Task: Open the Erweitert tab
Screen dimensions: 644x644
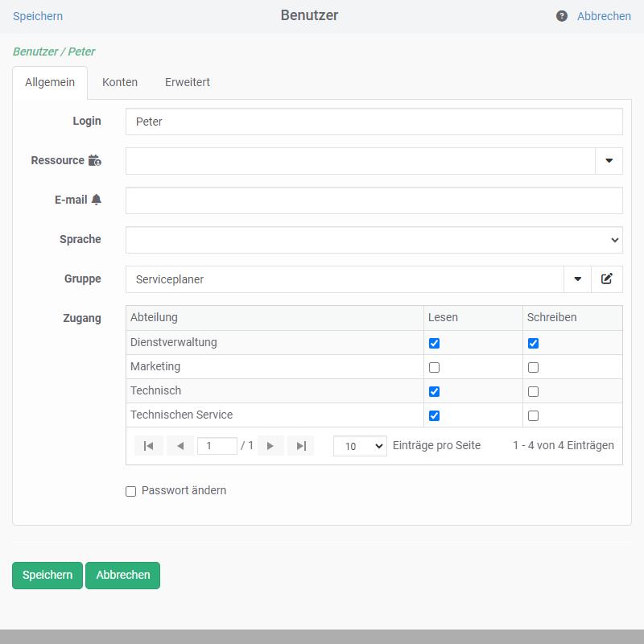Action: coord(188,82)
